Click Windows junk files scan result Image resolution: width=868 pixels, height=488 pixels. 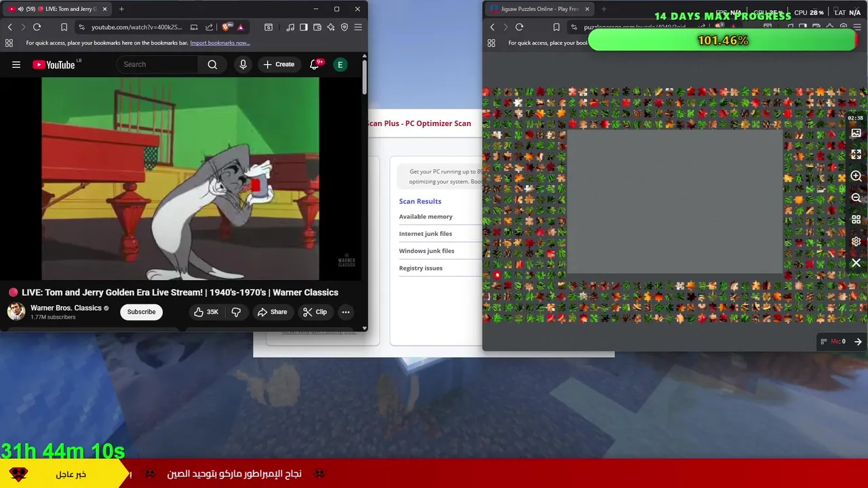[427, 251]
